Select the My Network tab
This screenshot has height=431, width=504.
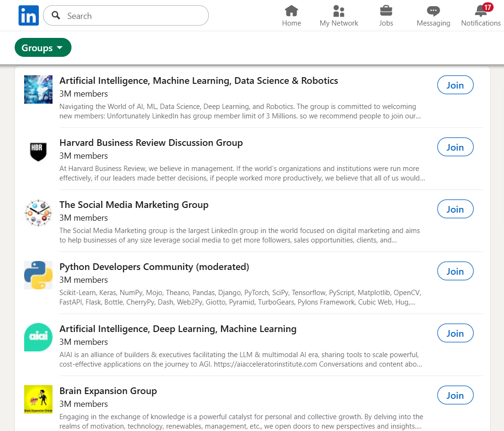[x=338, y=16]
